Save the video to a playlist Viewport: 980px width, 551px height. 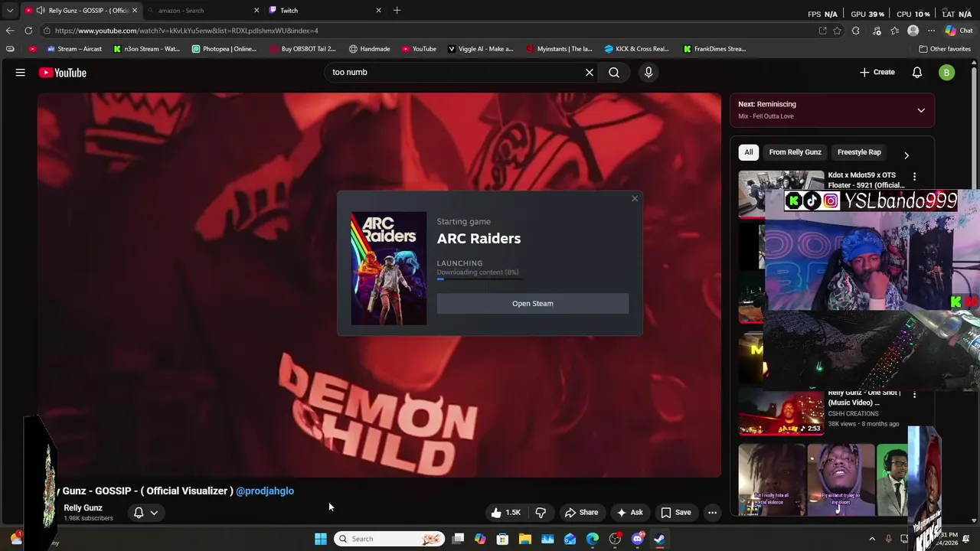(x=676, y=513)
